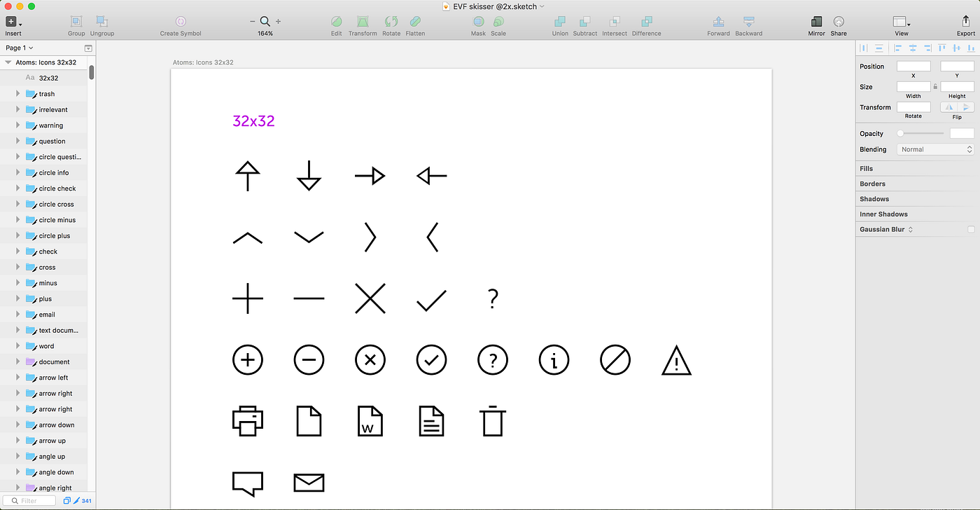Click the Align Bottom icon

point(969,48)
